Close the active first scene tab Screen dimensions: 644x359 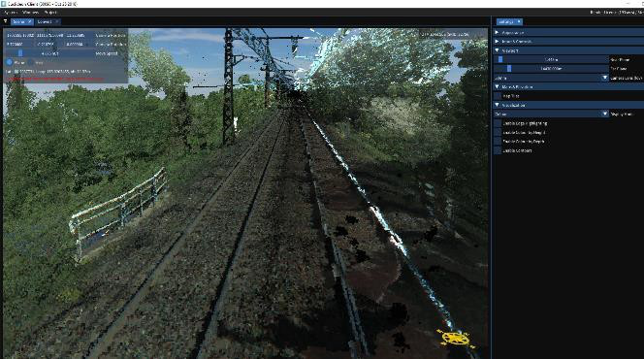[29, 21]
